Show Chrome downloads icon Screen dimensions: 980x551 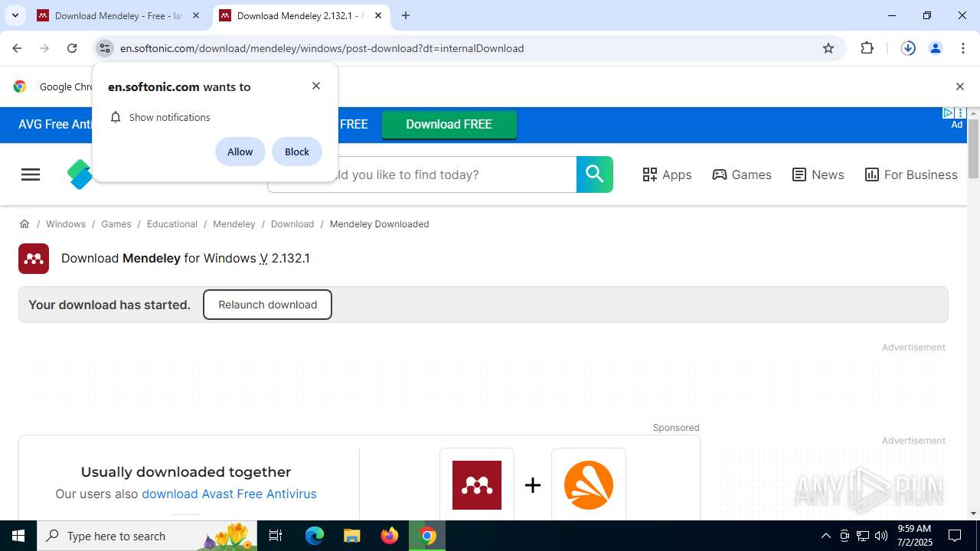click(908, 48)
